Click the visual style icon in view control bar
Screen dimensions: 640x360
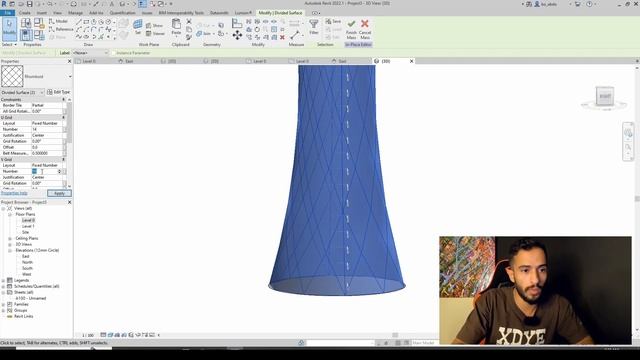(110, 335)
